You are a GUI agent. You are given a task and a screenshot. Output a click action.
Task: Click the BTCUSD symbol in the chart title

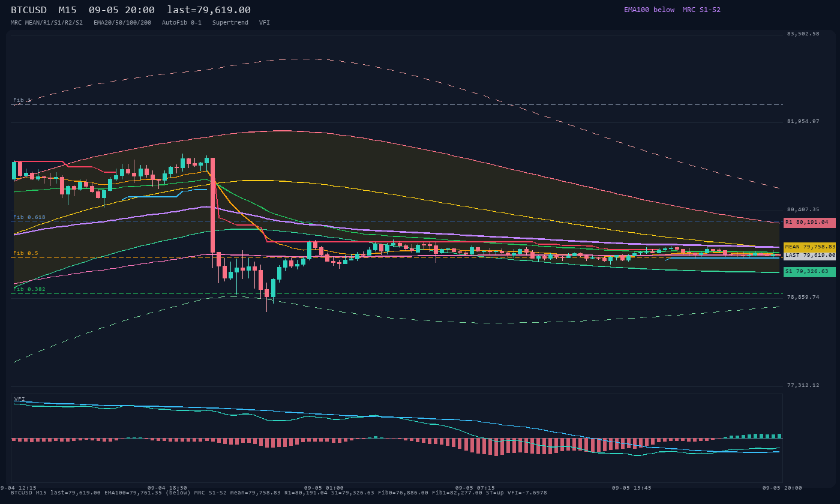point(29,10)
